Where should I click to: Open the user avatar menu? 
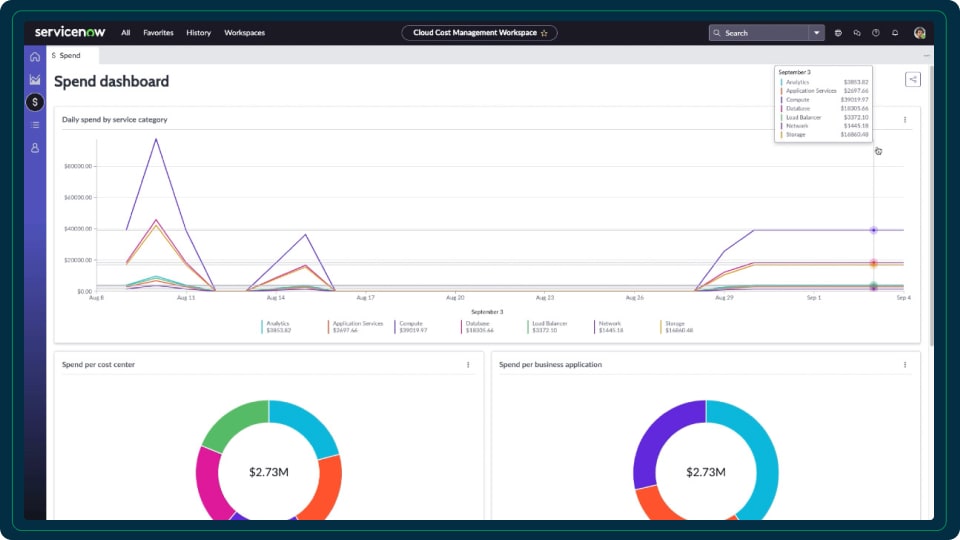[x=919, y=33]
